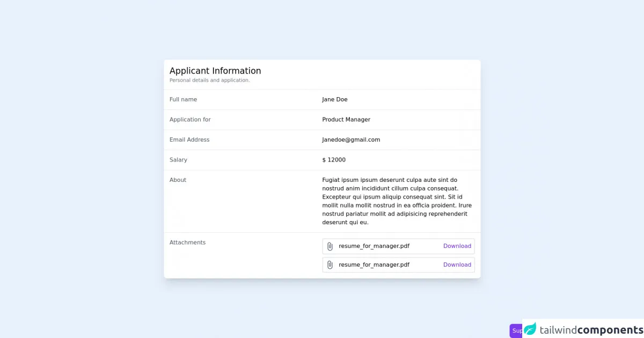644x338 pixels.
Task: Click the Email Address label
Action: [189, 140]
